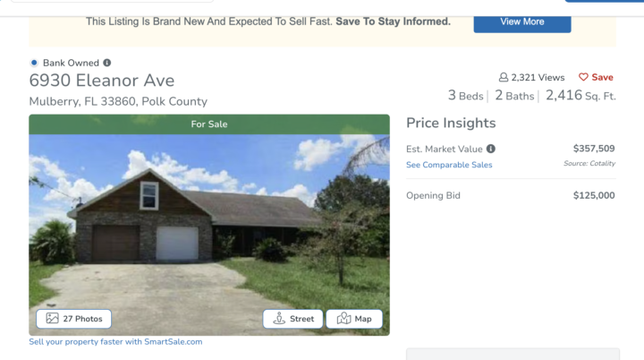Select the Opening Bid amount $125,000
Viewport: 644px width, 360px height.
(x=594, y=195)
